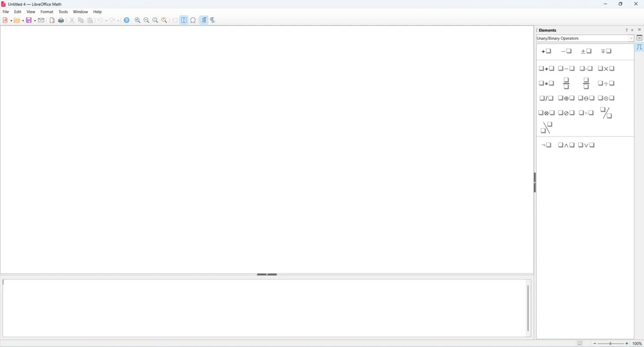Click the Elements panel help button
This screenshot has width=644, height=347.
(626, 30)
